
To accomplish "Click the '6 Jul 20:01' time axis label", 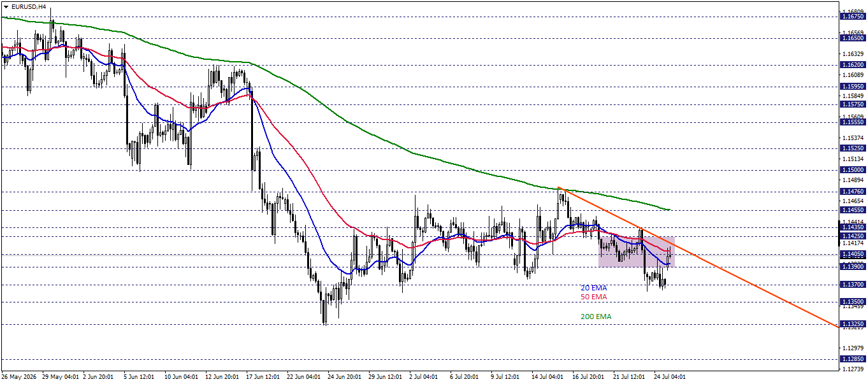I will [x=465, y=377].
